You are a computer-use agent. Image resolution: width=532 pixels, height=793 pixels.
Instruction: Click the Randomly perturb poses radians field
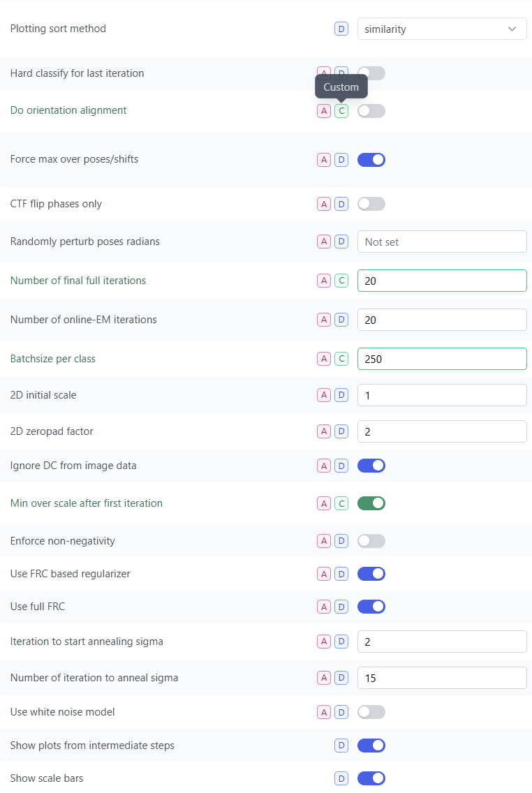point(442,242)
